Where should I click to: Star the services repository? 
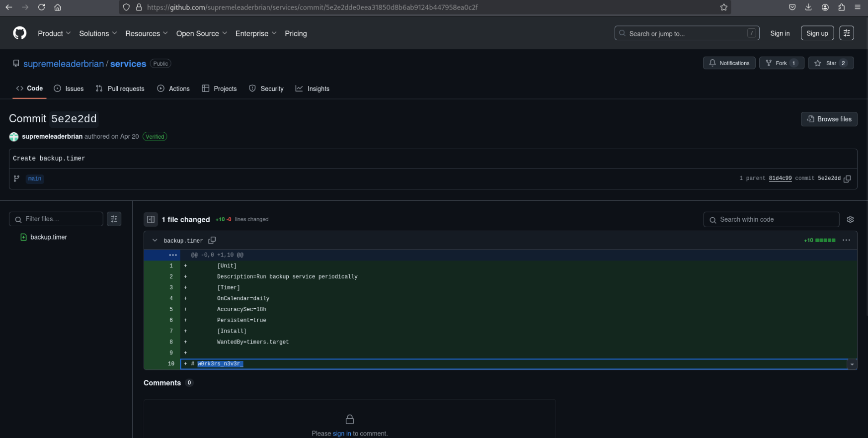click(831, 63)
